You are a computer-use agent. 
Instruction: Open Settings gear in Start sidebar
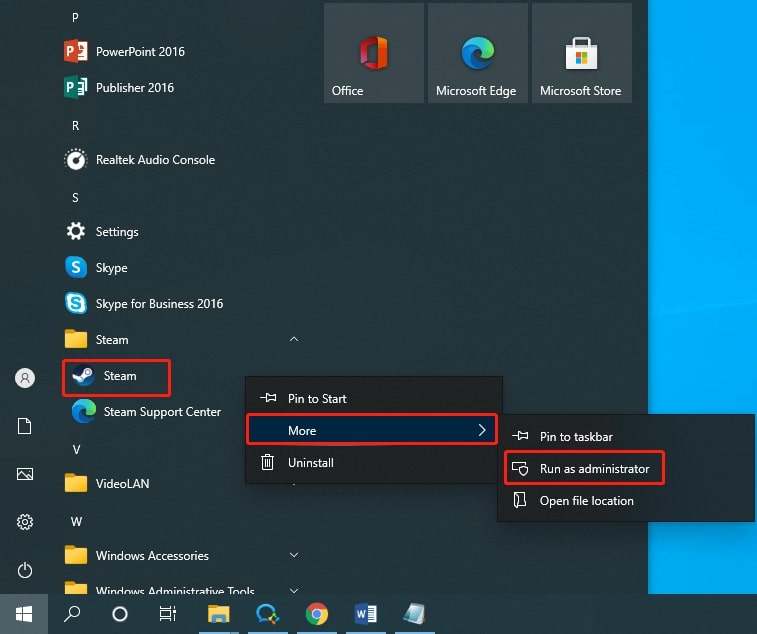tap(25, 522)
